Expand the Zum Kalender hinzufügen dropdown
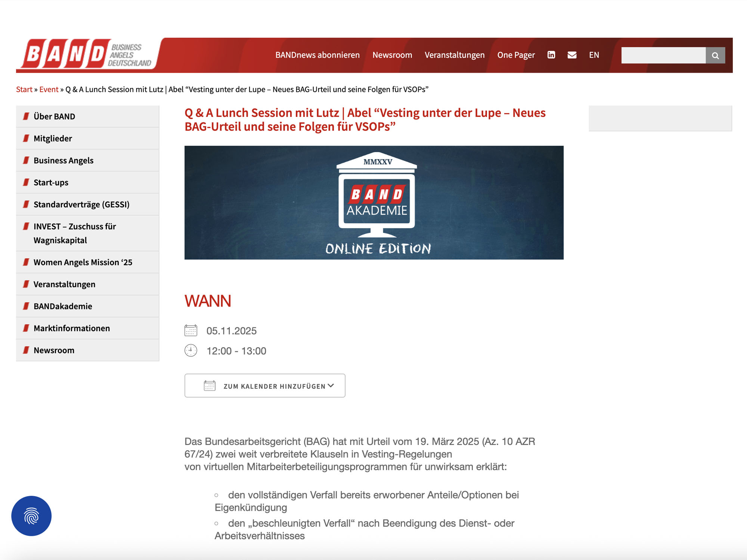Viewport: 747px width, 560px height. point(265,386)
